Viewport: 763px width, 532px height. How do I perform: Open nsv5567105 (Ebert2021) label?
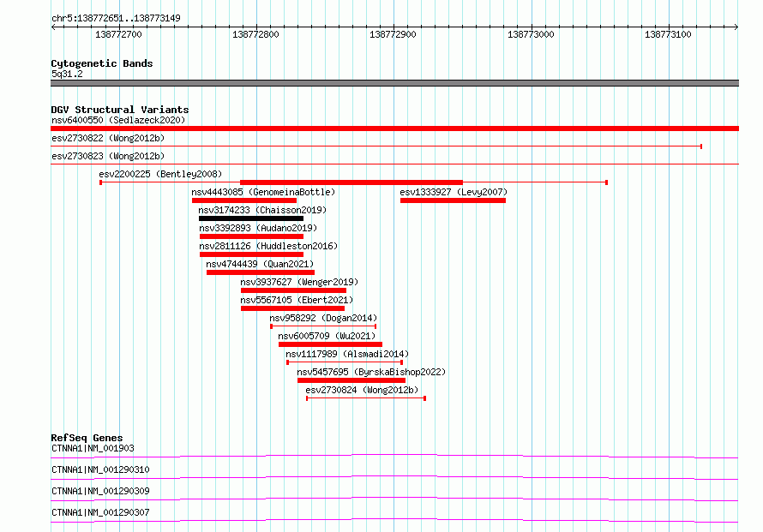click(x=297, y=300)
